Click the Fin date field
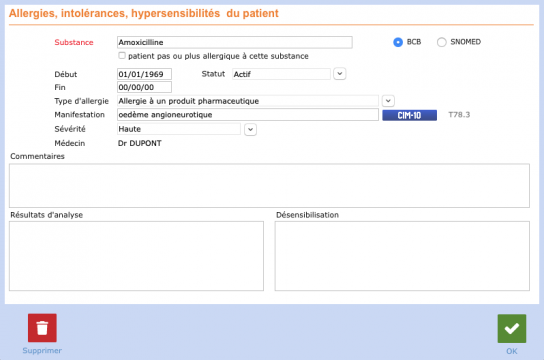 (x=144, y=87)
